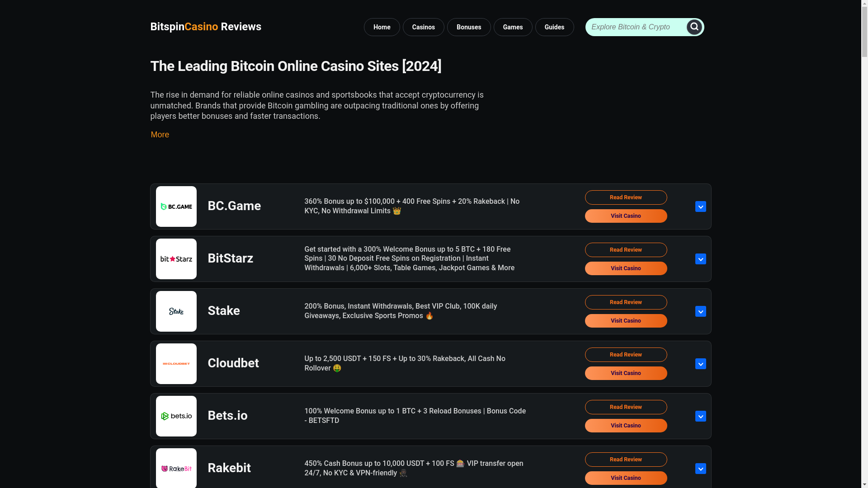Open the Guides menu item
868x488 pixels.
(x=555, y=27)
